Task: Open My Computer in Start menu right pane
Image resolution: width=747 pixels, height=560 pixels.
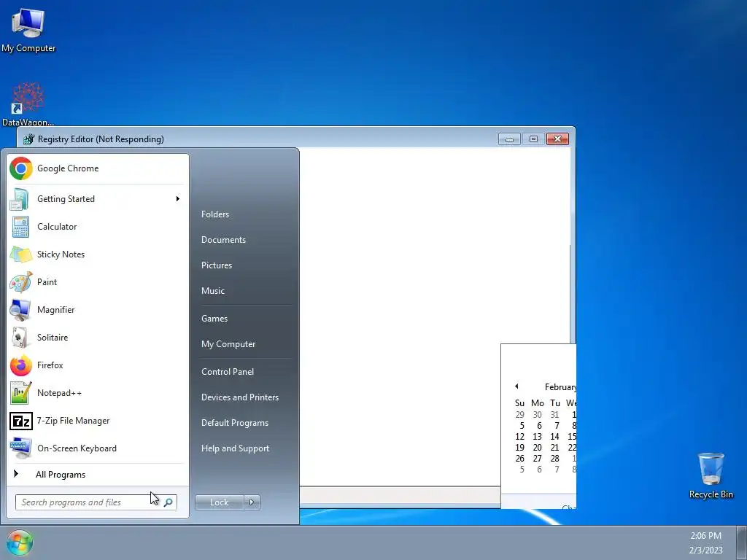Action: click(228, 344)
